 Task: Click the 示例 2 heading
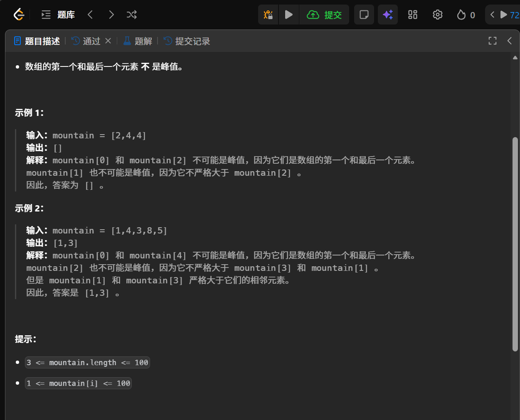coord(30,208)
